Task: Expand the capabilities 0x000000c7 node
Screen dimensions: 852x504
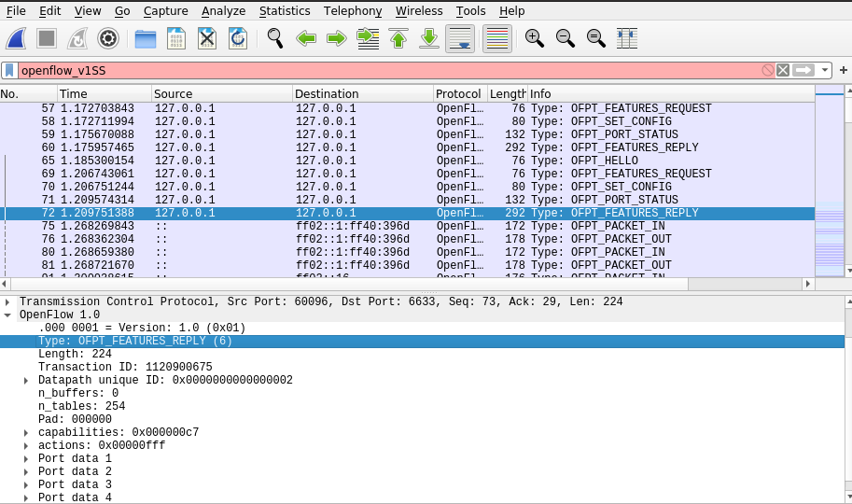Action: click(x=26, y=432)
